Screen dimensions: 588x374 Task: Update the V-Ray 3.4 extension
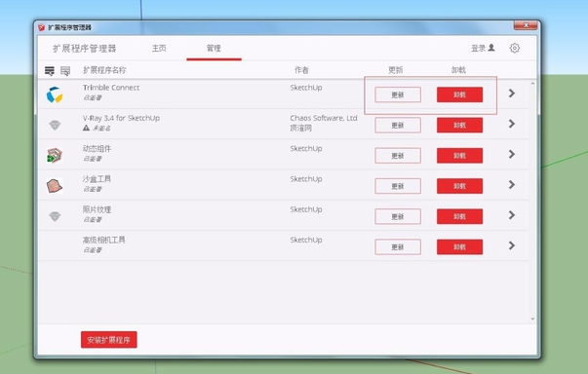398,125
